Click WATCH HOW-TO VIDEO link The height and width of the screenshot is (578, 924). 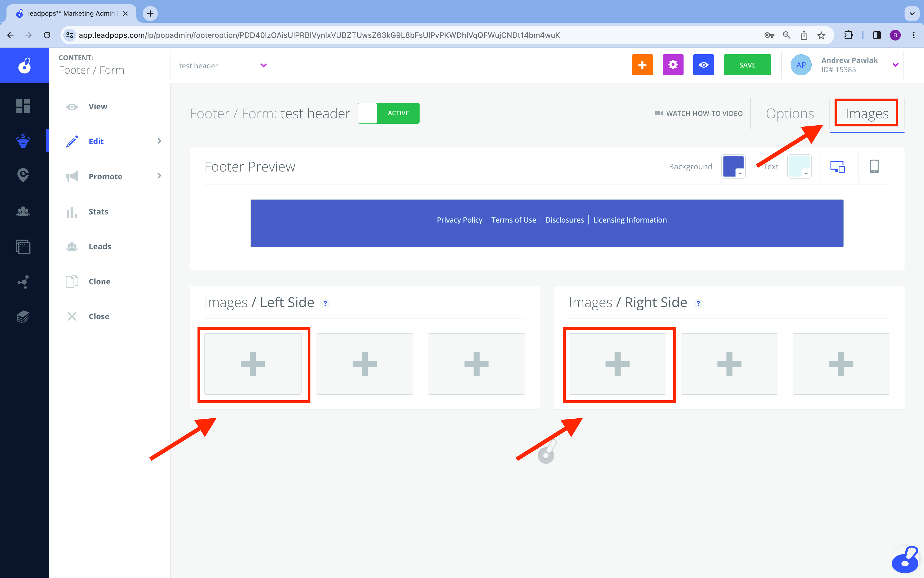(x=698, y=113)
